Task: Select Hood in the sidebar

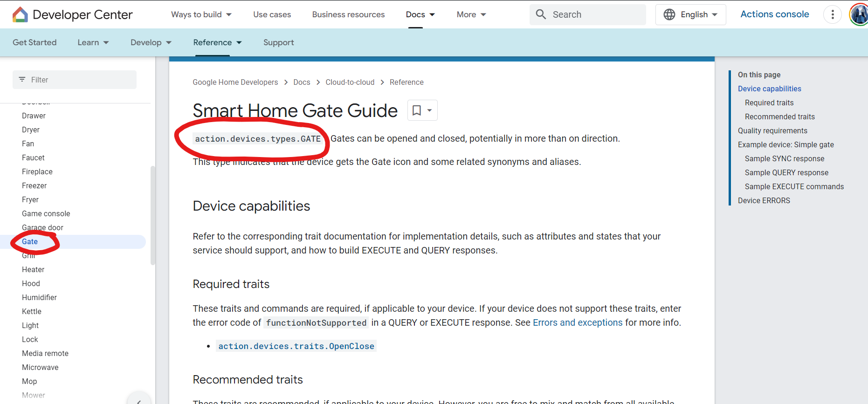Action: (31, 283)
